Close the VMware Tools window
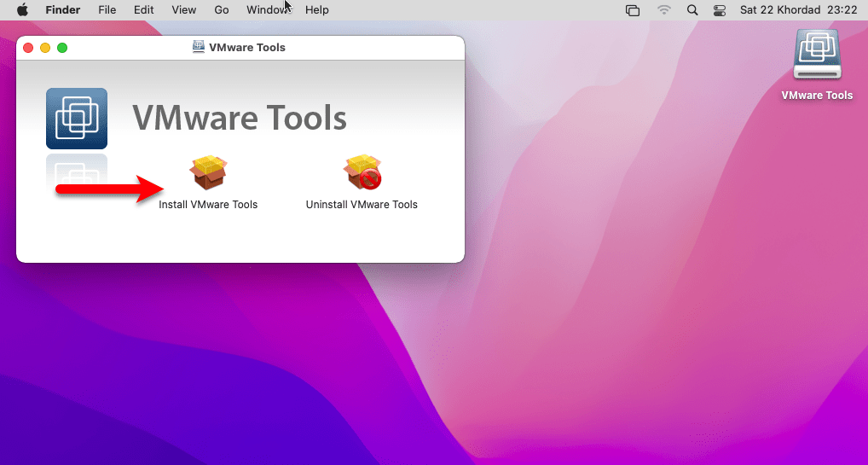 (x=28, y=48)
